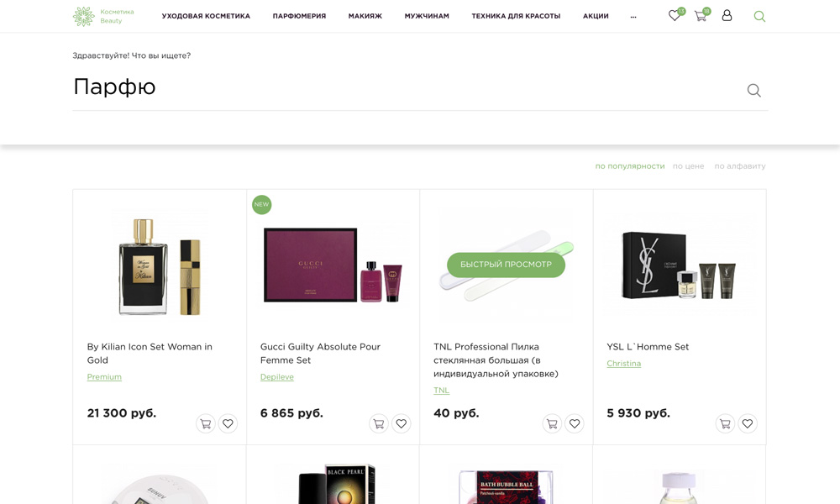
Task: Click the green search icon in header
Action: [759, 16]
